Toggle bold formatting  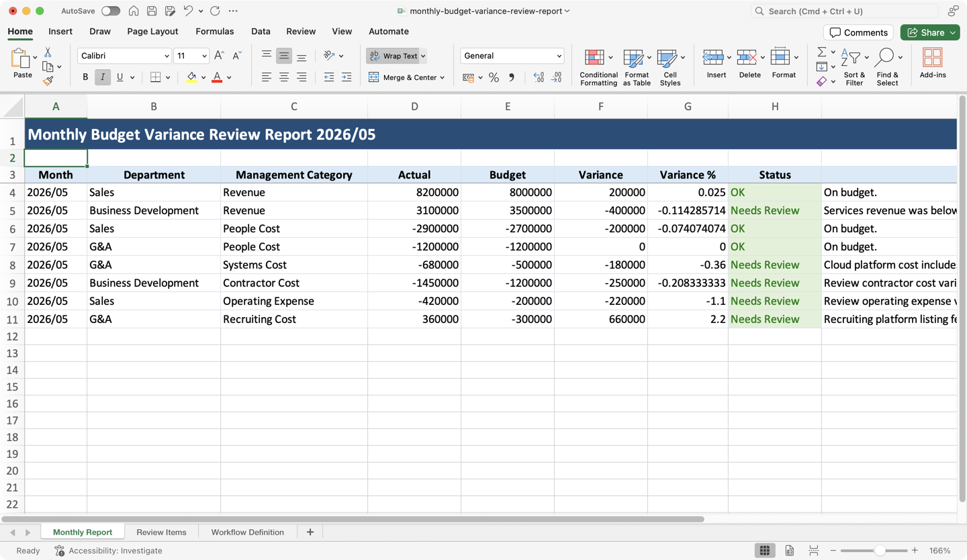pos(85,77)
